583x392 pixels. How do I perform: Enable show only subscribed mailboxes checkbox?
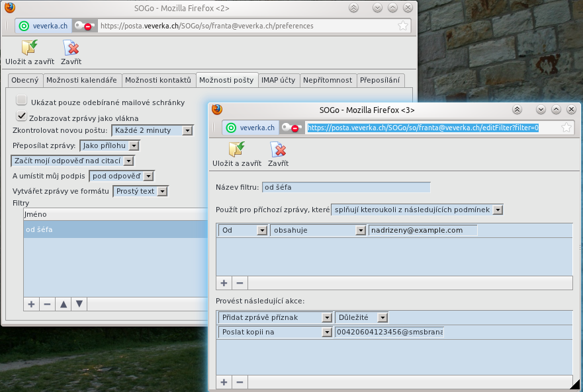click(22, 101)
